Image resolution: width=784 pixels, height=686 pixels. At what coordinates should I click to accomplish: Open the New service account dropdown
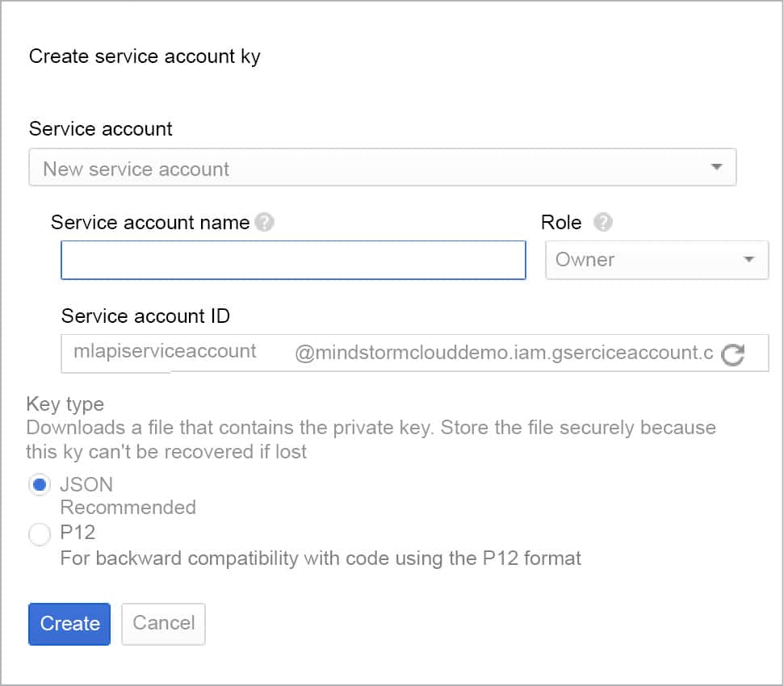tap(382, 166)
